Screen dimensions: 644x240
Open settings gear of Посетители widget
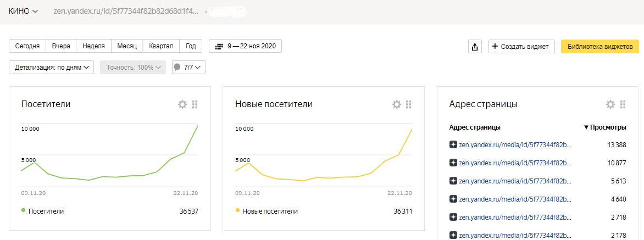pos(182,104)
